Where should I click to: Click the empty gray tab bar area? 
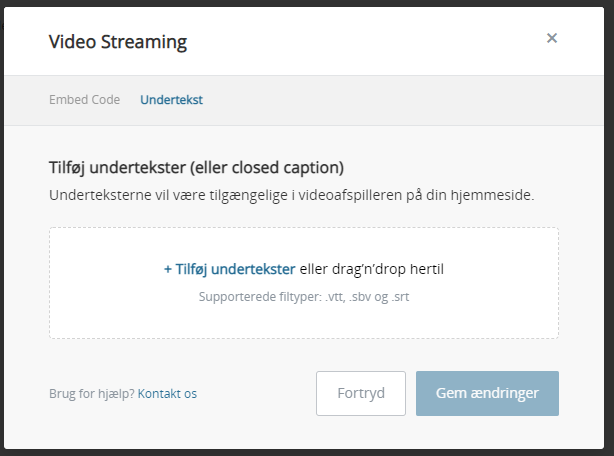coord(400,100)
